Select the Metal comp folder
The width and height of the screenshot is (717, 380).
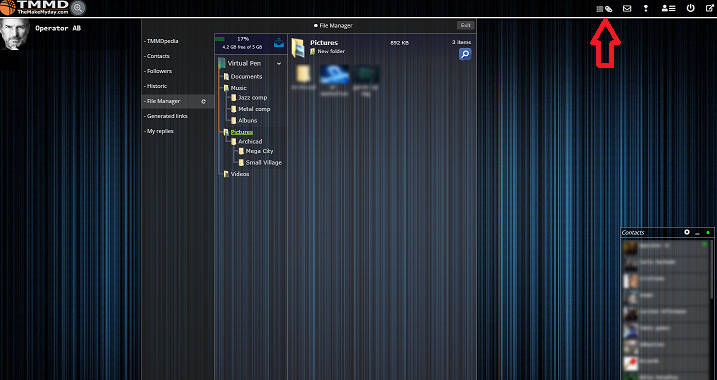click(254, 109)
